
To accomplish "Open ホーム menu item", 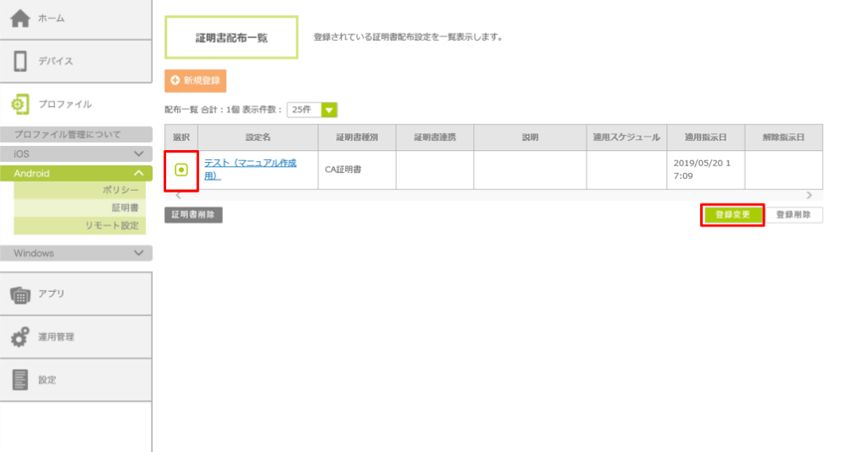I will (x=75, y=19).
